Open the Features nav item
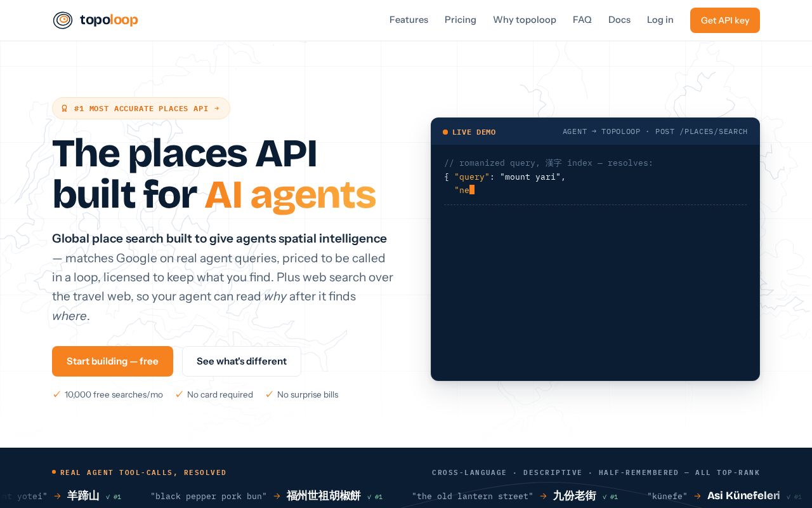The height and width of the screenshot is (508, 812). click(x=409, y=20)
